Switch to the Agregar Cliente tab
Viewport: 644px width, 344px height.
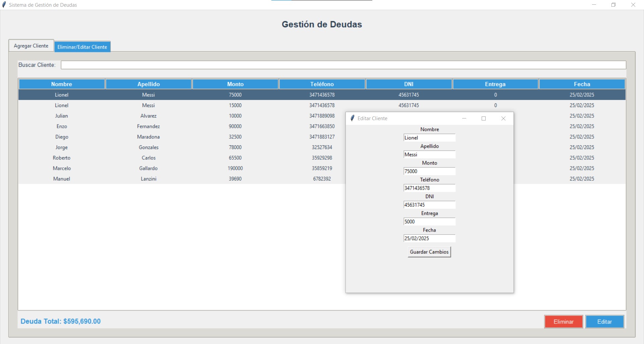[x=31, y=46]
